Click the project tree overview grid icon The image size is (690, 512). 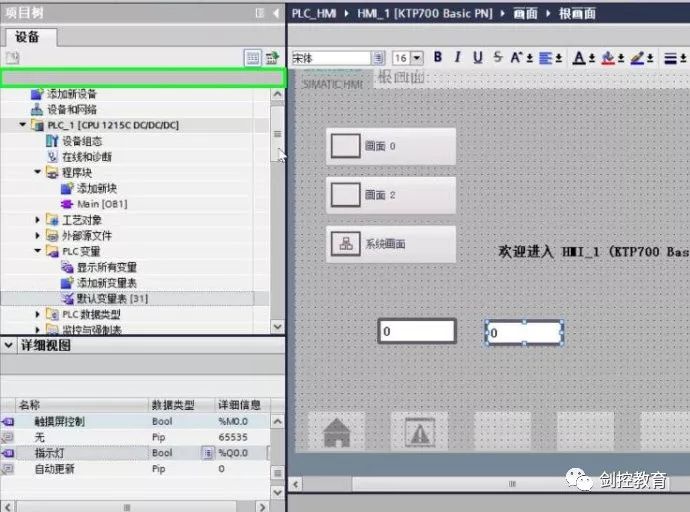[x=253, y=58]
